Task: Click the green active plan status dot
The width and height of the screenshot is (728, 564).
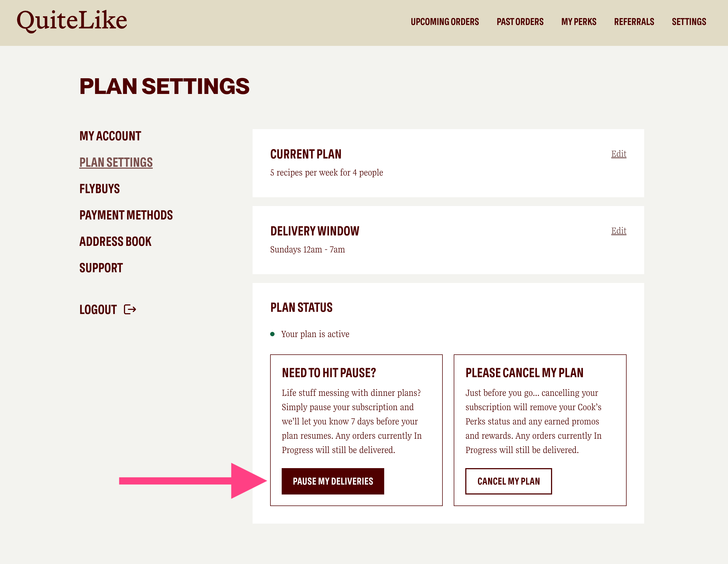Action: click(272, 334)
